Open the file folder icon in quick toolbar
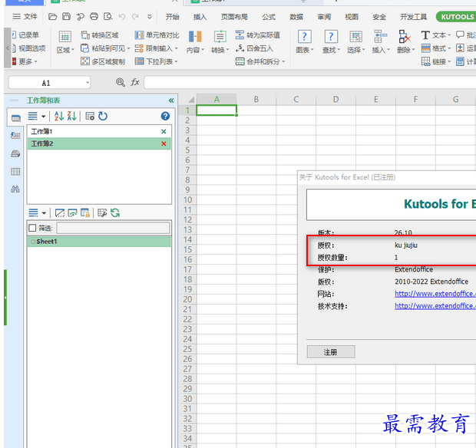 (x=52, y=17)
